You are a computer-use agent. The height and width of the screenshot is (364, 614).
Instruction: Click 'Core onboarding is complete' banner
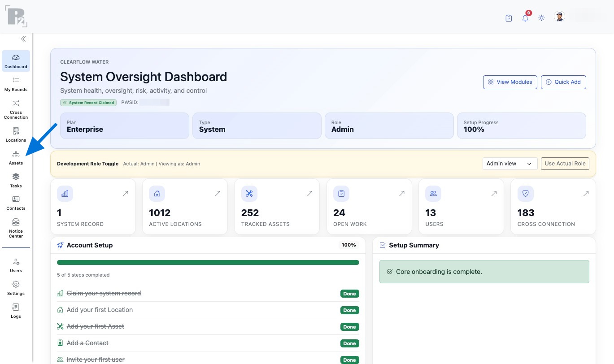[x=484, y=272]
